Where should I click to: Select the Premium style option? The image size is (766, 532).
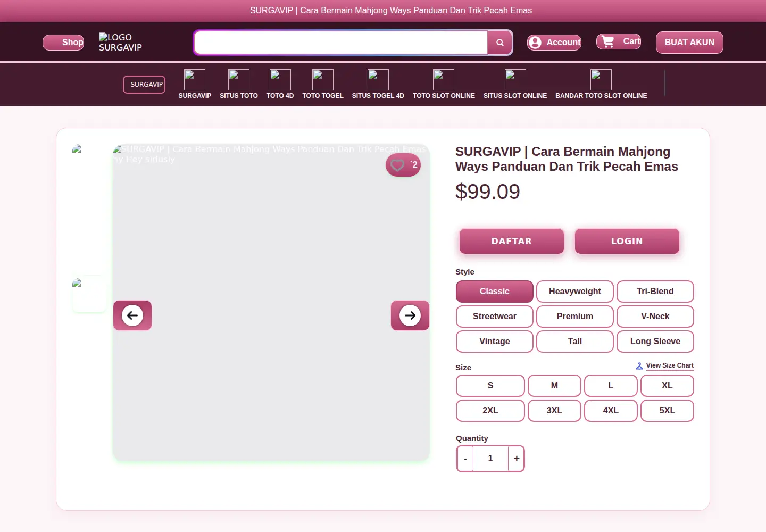[575, 317]
